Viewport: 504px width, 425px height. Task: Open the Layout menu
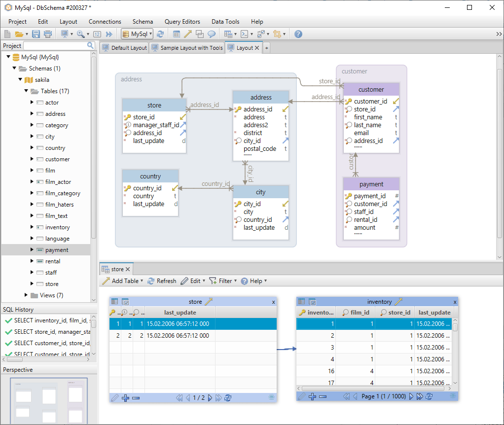(x=68, y=22)
